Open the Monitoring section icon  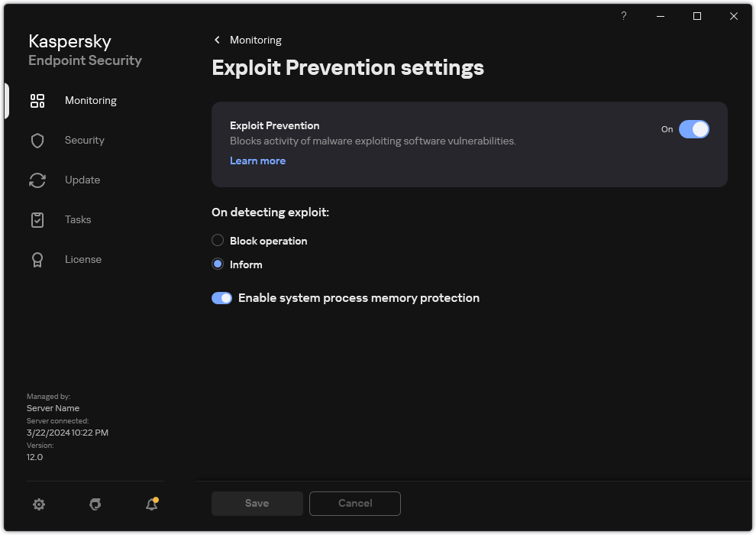point(37,100)
